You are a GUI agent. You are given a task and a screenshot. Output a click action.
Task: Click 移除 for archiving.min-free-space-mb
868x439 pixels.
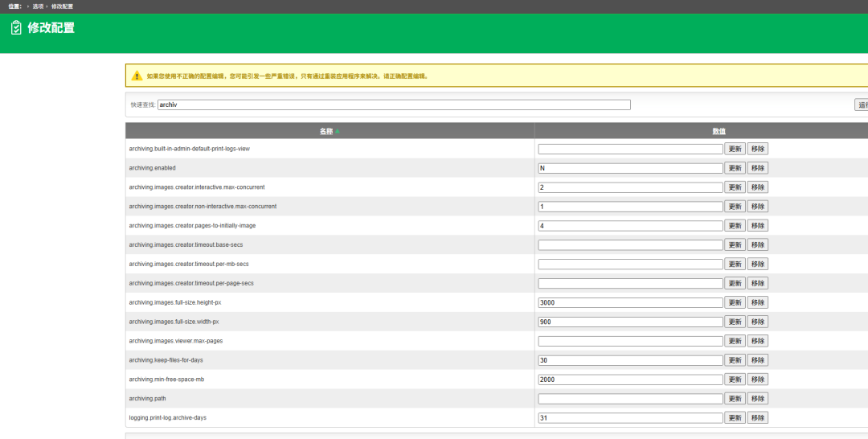pyautogui.click(x=757, y=380)
